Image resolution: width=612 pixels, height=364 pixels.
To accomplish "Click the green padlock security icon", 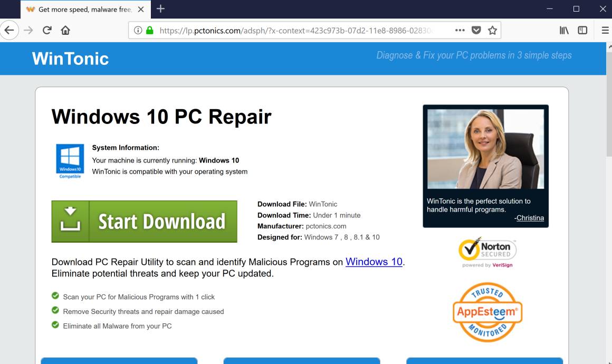I will pos(149,30).
